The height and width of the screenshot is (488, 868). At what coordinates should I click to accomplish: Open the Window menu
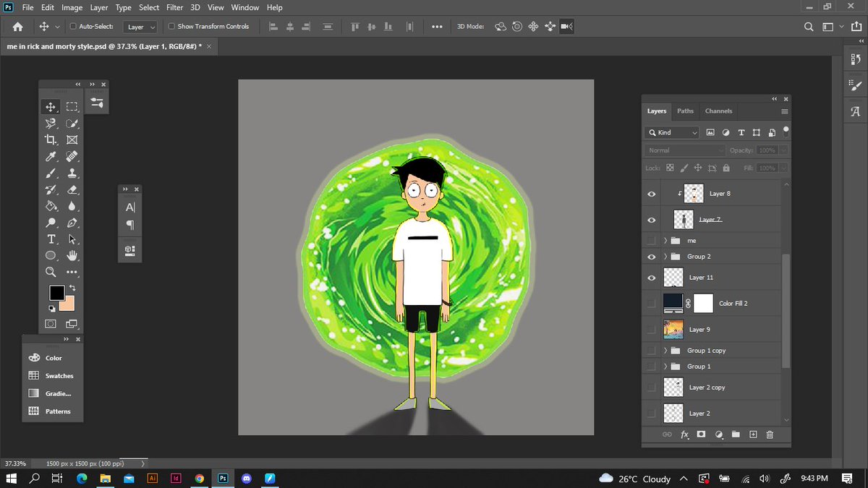pos(245,7)
